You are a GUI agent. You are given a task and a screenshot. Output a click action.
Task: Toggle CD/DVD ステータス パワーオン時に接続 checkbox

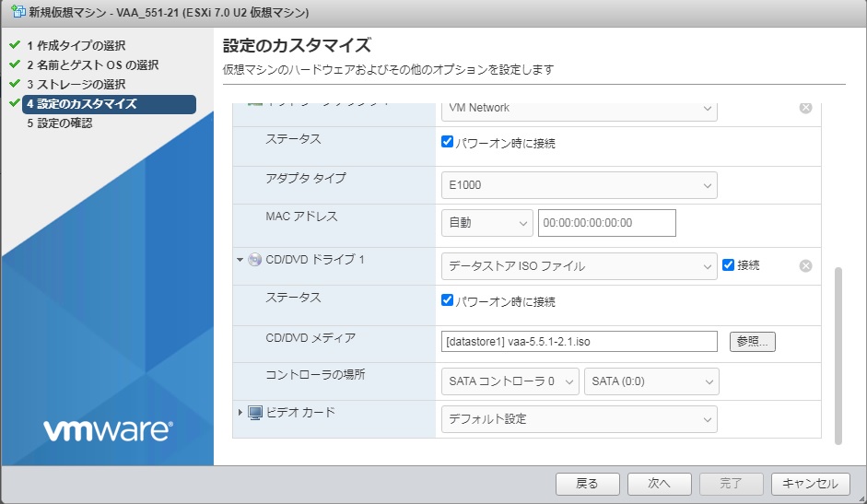pyautogui.click(x=448, y=299)
